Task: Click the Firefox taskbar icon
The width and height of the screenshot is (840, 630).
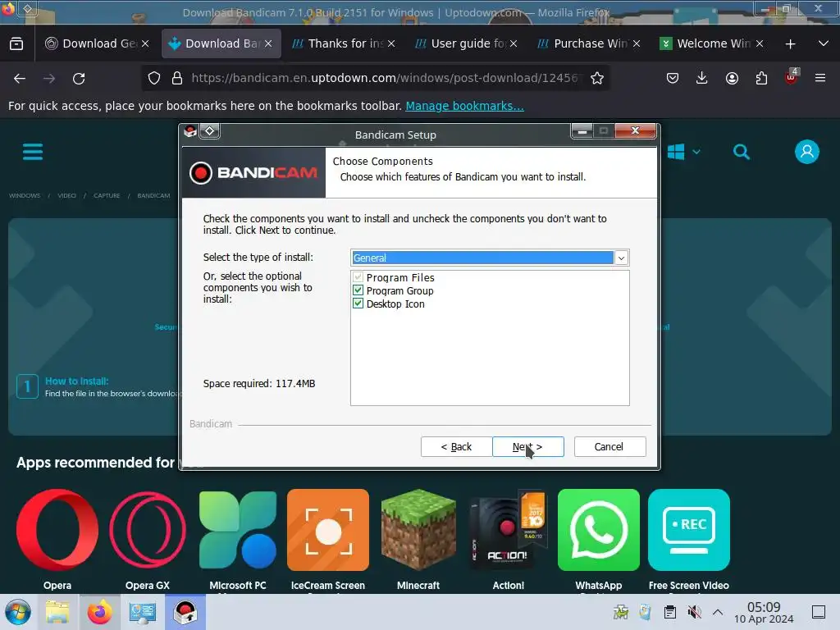Action: click(100, 612)
